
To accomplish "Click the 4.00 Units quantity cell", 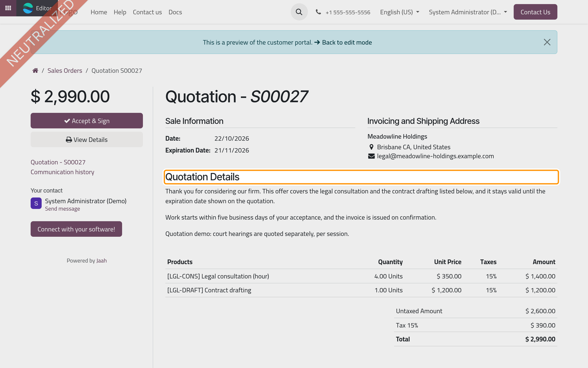I will pos(388,276).
